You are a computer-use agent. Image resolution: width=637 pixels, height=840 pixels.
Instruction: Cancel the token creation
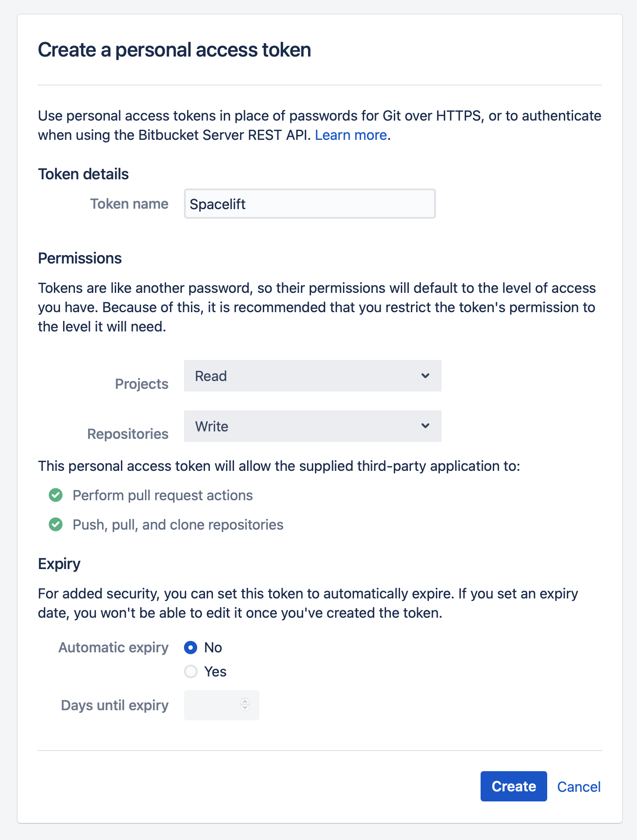[x=578, y=787]
